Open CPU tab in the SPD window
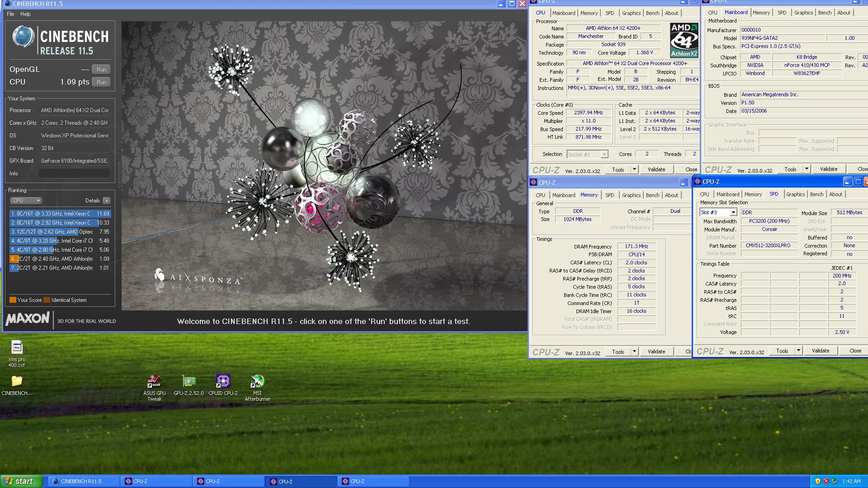The image size is (868, 488). pyautogui.click(x=704, y=194)
